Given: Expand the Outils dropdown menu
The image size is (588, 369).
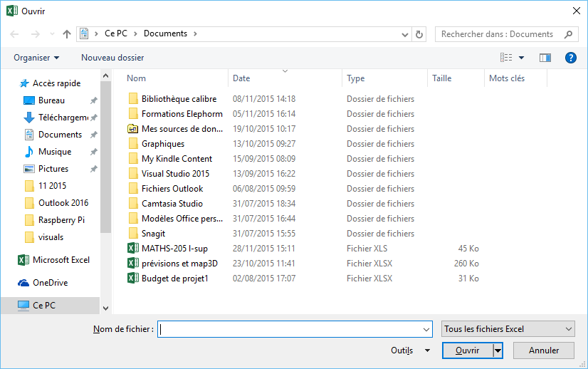Looking at the screenshot, I should click(x=410, y=350).
